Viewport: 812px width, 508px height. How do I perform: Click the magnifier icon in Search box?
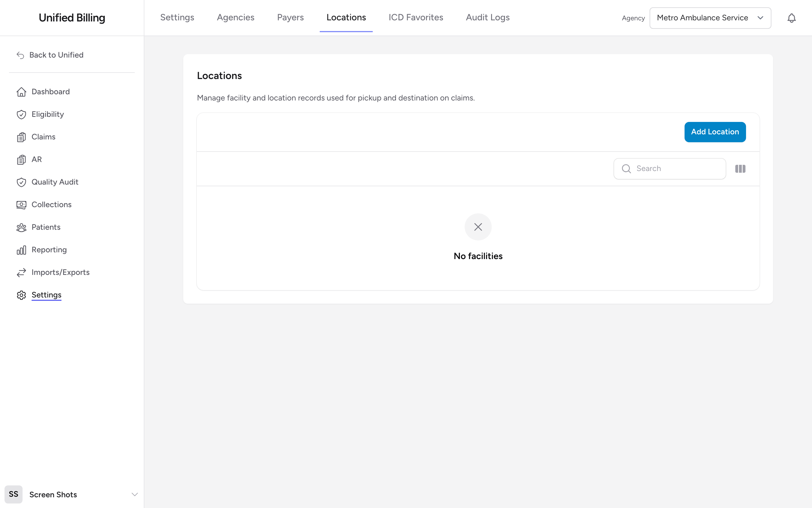click(x=626, y=169)
